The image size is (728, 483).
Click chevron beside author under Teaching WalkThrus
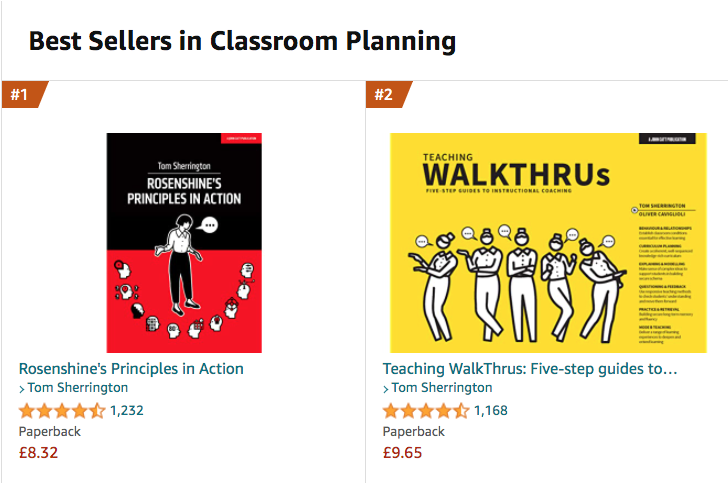tap(386, 389)
